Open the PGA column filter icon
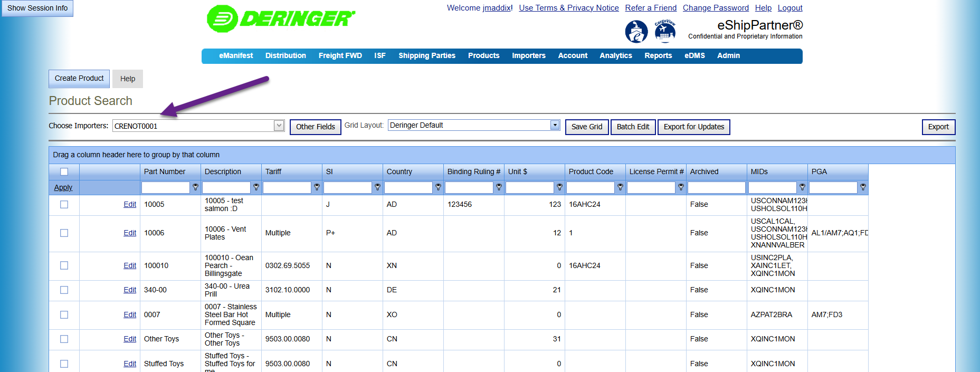The height and width of the screenshot is (372, 980). click(x=863, y=187)
